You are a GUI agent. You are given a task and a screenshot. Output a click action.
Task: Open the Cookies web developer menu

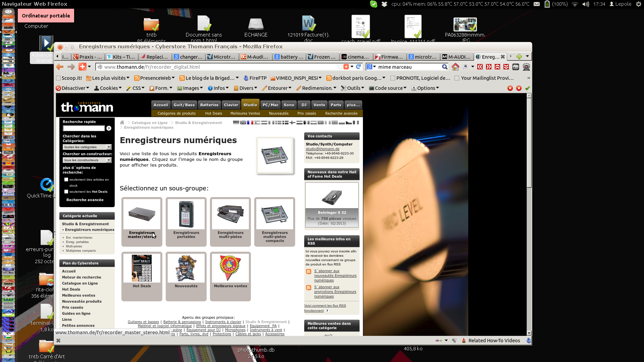click(108, 88)
